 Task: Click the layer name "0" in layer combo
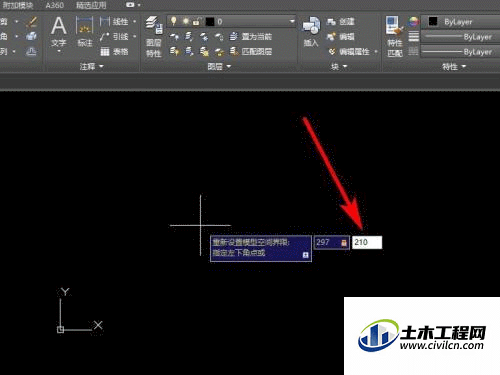point(220,22)
